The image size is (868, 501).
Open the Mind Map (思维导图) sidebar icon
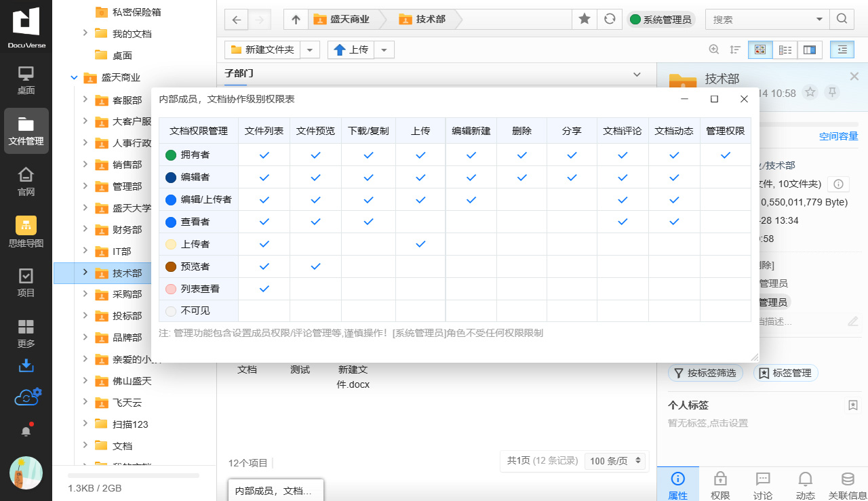[26, 232]
